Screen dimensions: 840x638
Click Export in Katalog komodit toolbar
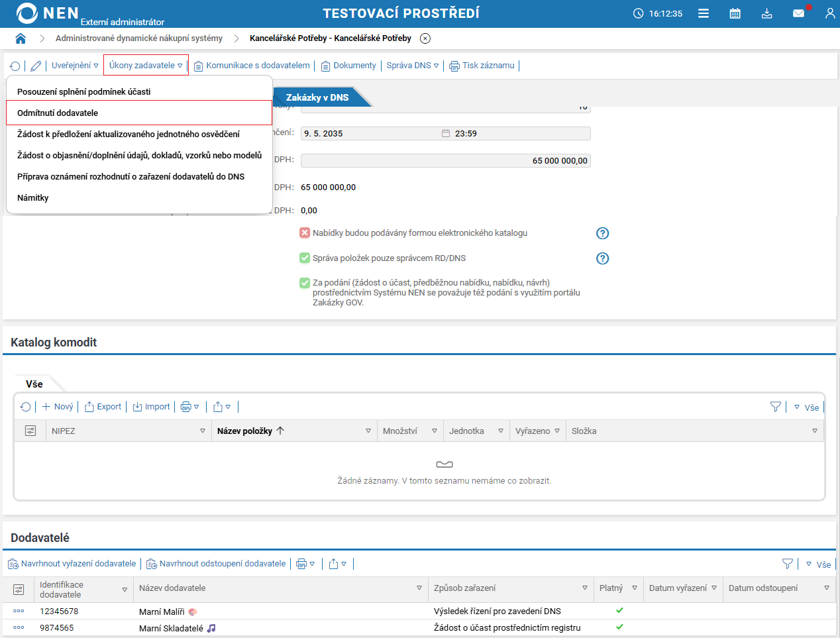click(103, 407)
